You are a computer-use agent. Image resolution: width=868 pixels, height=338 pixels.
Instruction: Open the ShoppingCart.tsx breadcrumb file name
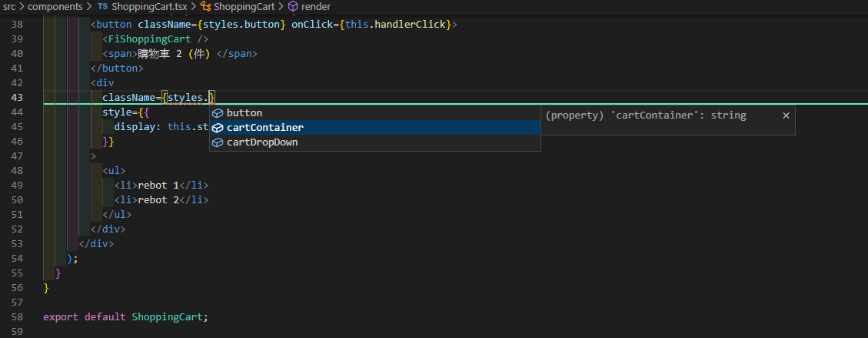[x=145, y=6]
